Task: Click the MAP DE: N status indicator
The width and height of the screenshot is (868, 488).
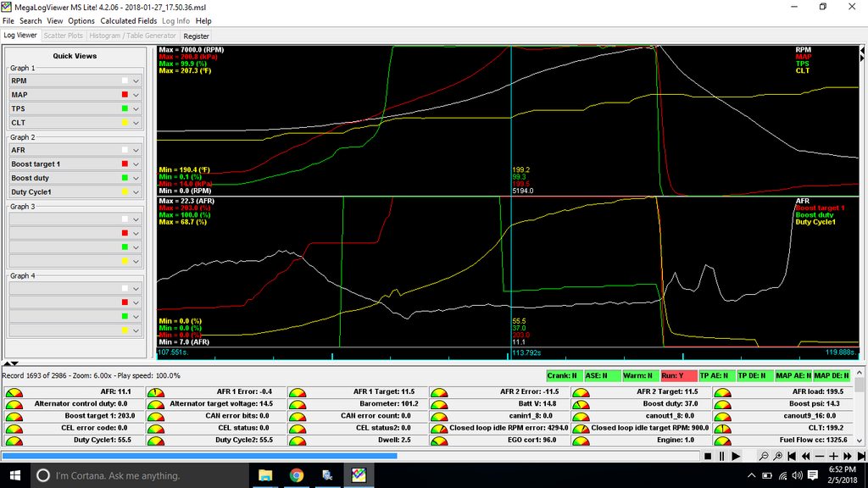Action: [831, 375]
